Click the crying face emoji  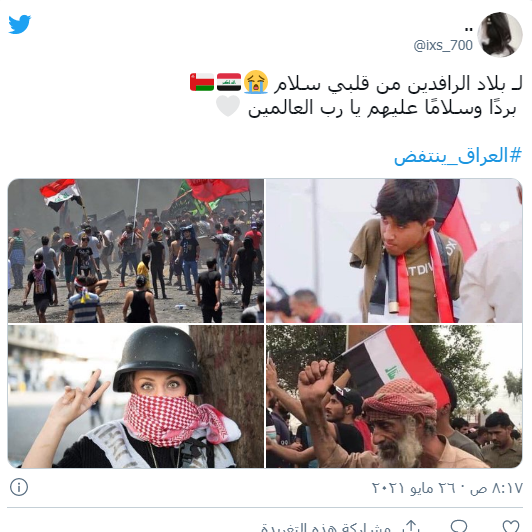coord(256,82)
